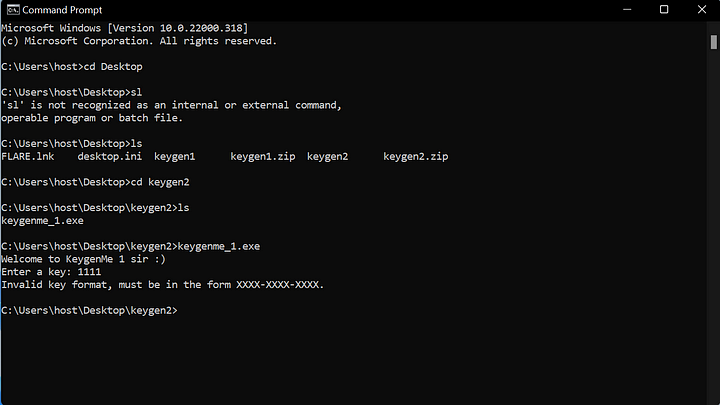The width and height of the screenshot is (720, 405).
Task: Click the Command Prompt title text
Action: (62, 10)
